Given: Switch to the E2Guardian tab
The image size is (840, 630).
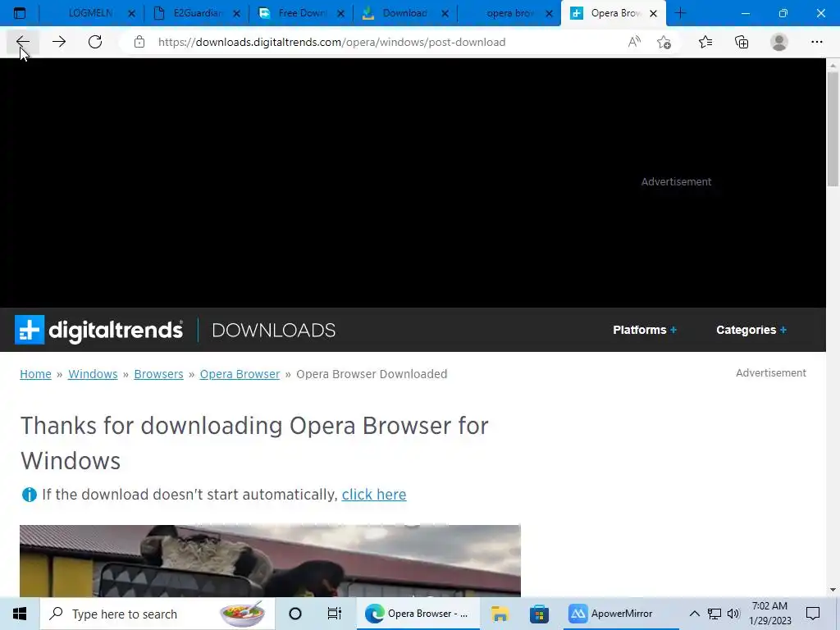Looking at the screenshot, I should coord(197,13).
